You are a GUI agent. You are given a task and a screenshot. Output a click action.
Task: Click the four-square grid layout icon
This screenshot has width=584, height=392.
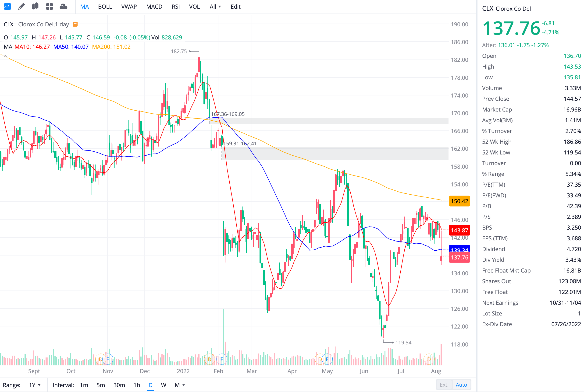50,7
